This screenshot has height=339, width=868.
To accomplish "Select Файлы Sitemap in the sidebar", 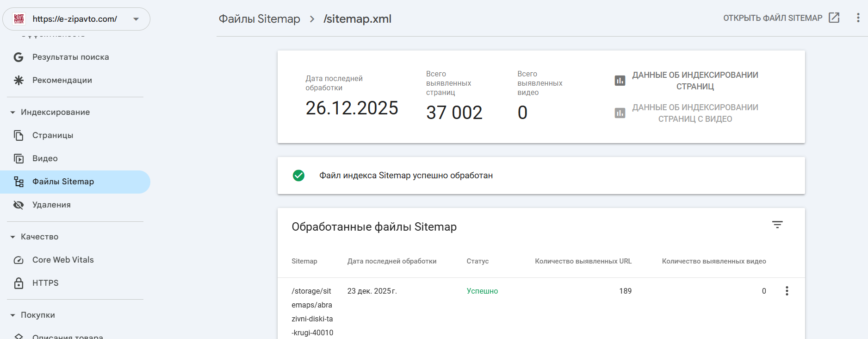I will pos(63,182).
